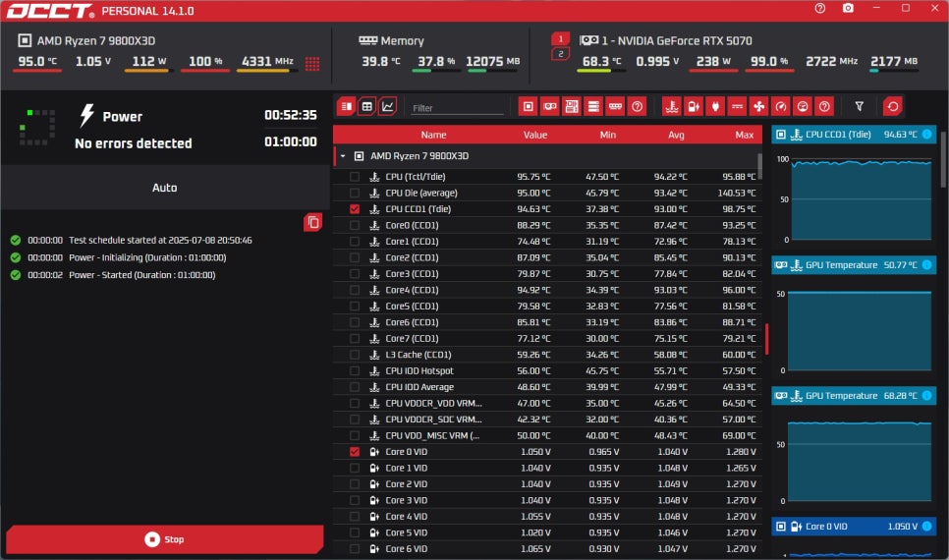Toggle the current sensor filter icon
Viewport: 949px width, 560px height.
pyautogui.click(x=737, y=106)
